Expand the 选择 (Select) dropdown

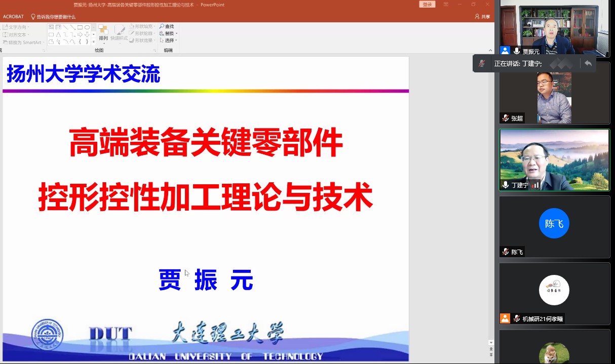(176, 41)
